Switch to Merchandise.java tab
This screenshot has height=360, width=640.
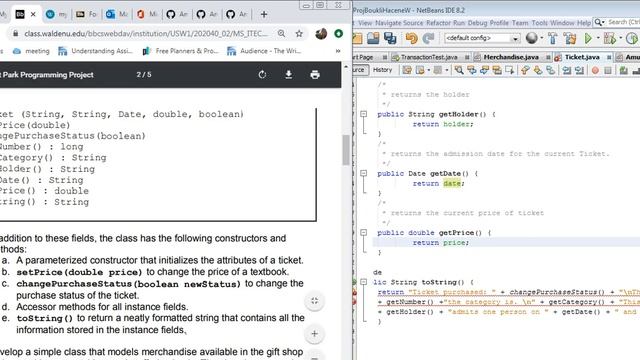tap(511, 57)
